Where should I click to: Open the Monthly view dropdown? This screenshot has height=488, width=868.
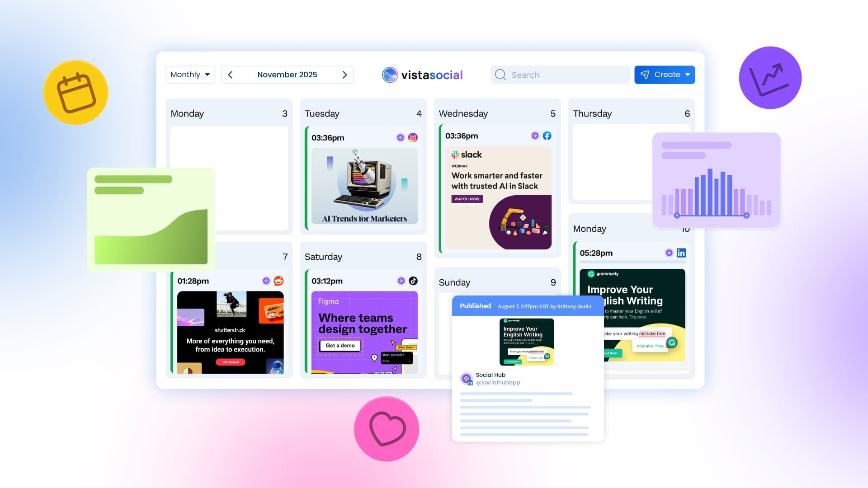pyautogui.click(x=190, y=75)
